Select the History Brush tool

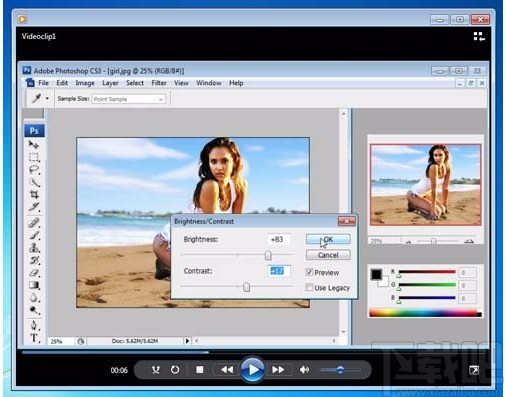[x=34, y=260]
